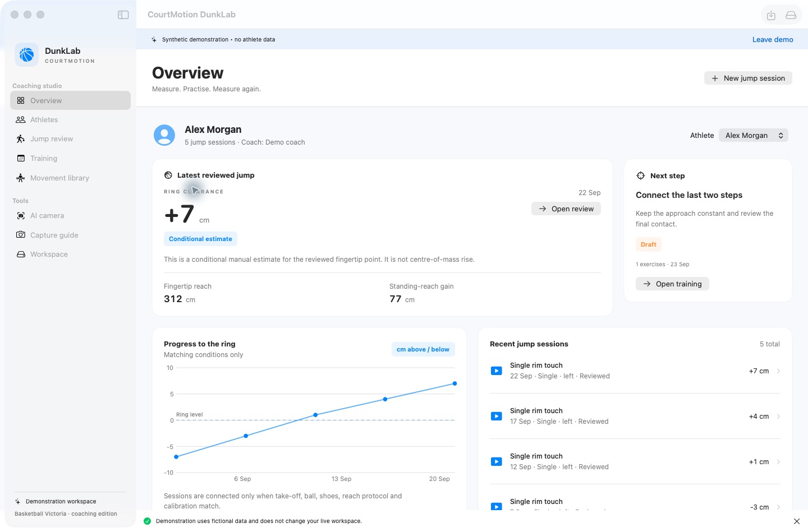
Task: Click the last chart data point at +7
Action: point(454,383)
